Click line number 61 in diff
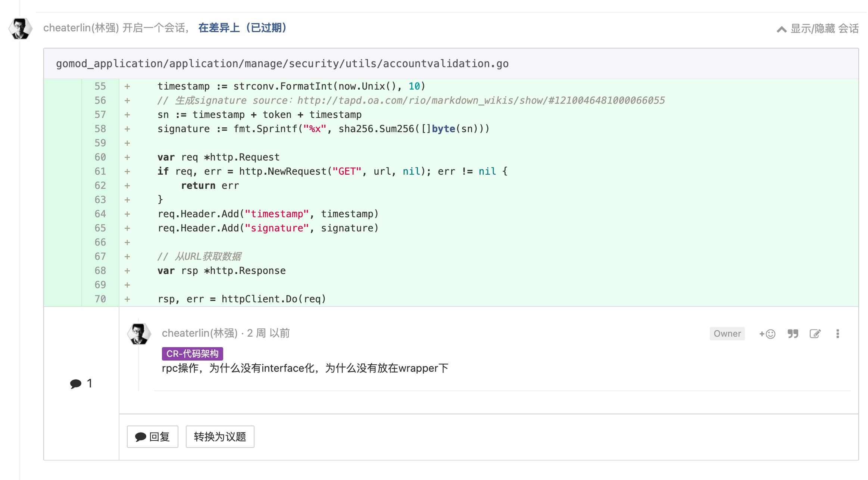 (100, 171)
